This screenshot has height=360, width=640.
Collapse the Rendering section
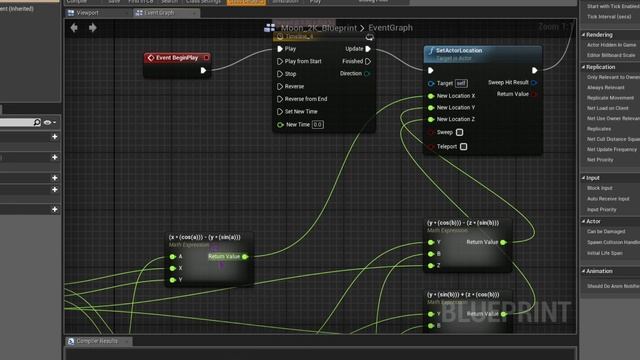coord(583,35)
